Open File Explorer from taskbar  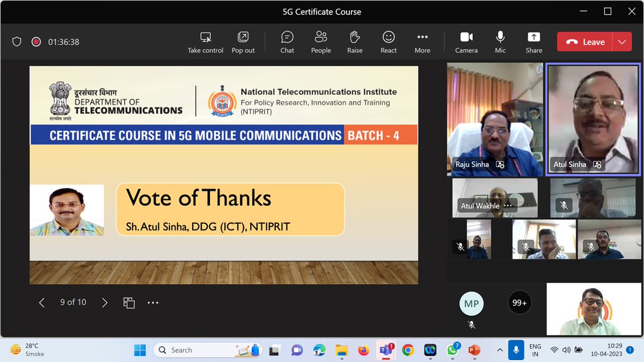341,350
